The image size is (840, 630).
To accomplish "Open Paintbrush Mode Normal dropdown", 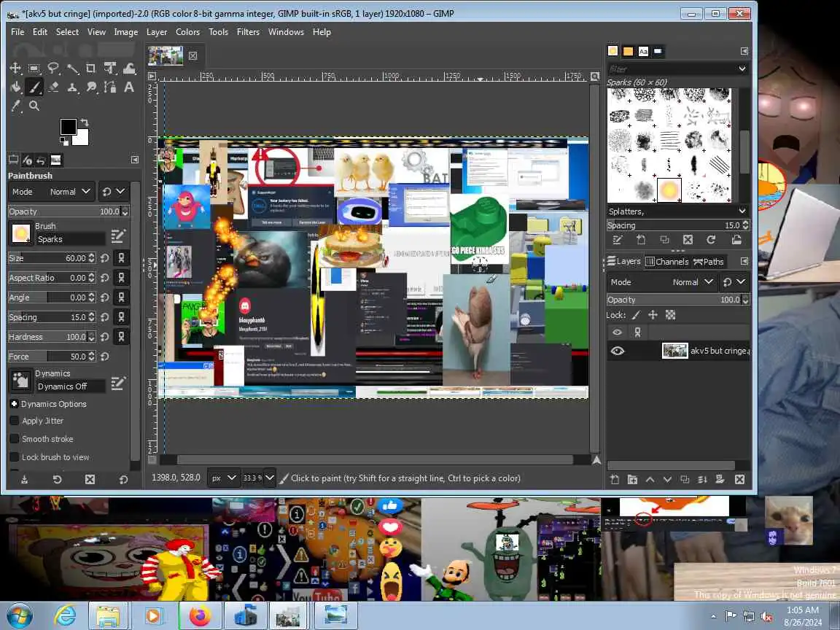I will 52,192.
